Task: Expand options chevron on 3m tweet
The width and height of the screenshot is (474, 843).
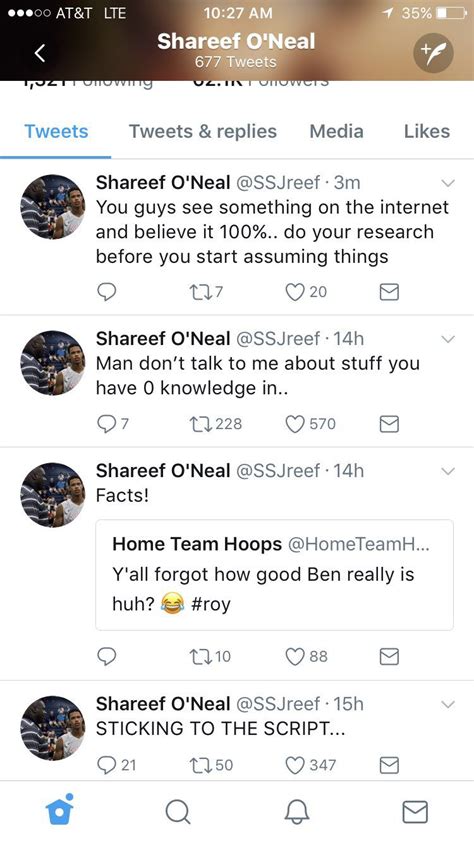Action: tap(448, 183)
